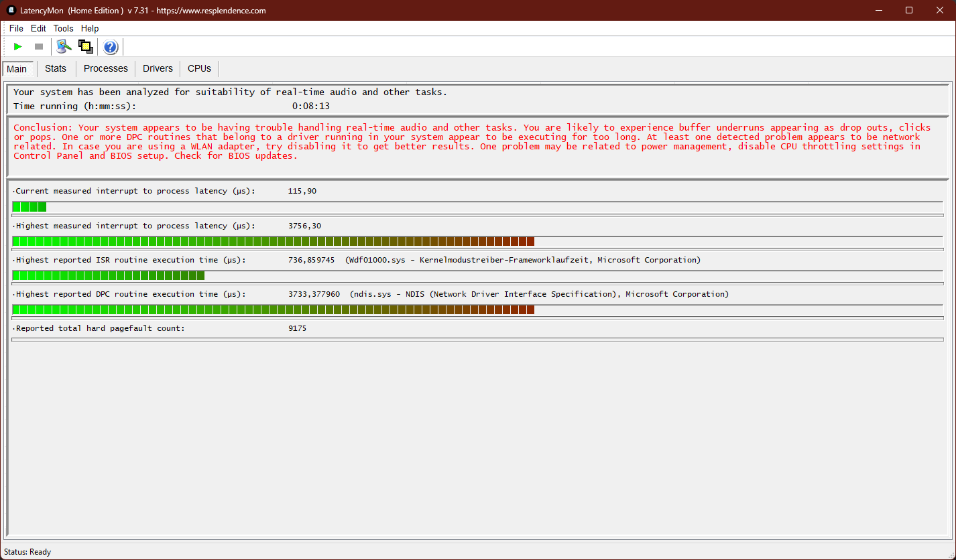Open the Help menu
The height and width of the screenshot is (560, 956).
click(x=90, y=29)
